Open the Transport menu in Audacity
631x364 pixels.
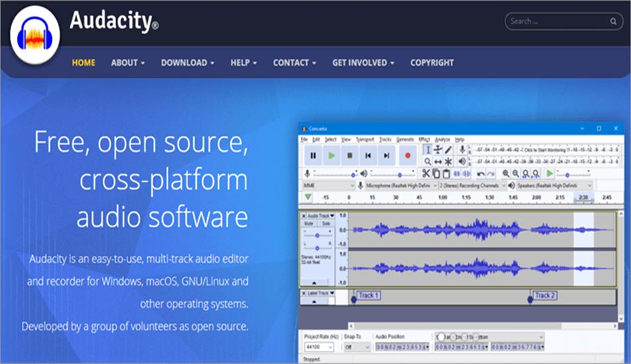pyautogui.click(x=365, y=139)
